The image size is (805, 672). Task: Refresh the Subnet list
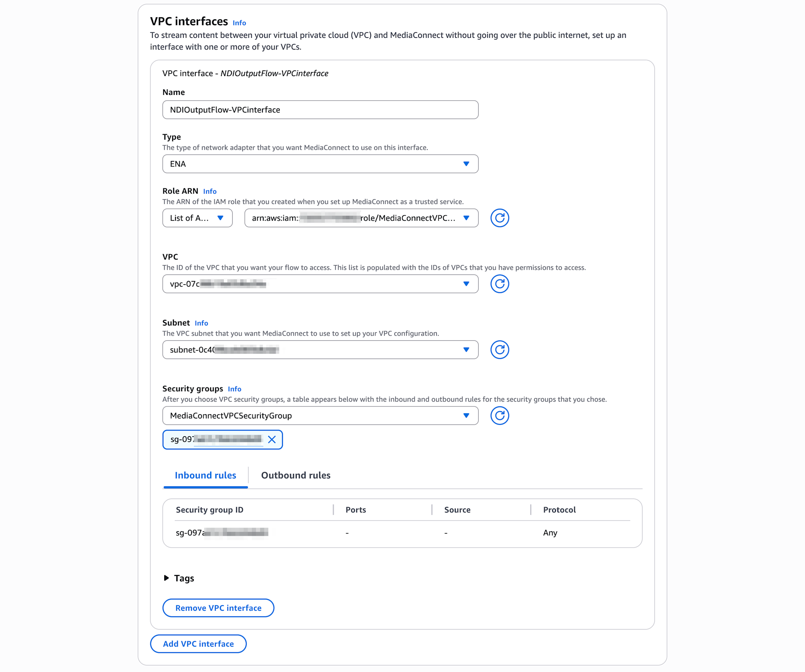(500, 350)
